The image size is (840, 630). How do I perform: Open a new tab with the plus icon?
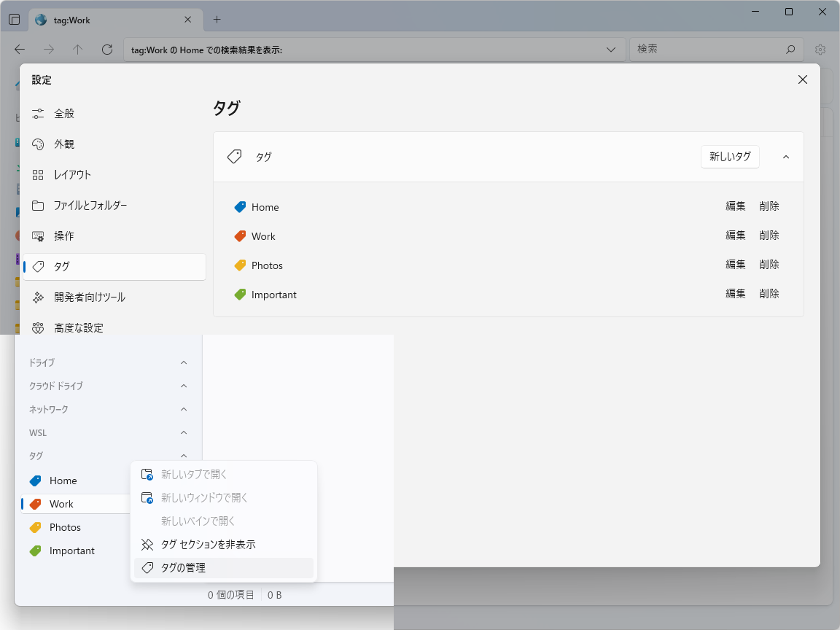point(215,20)
